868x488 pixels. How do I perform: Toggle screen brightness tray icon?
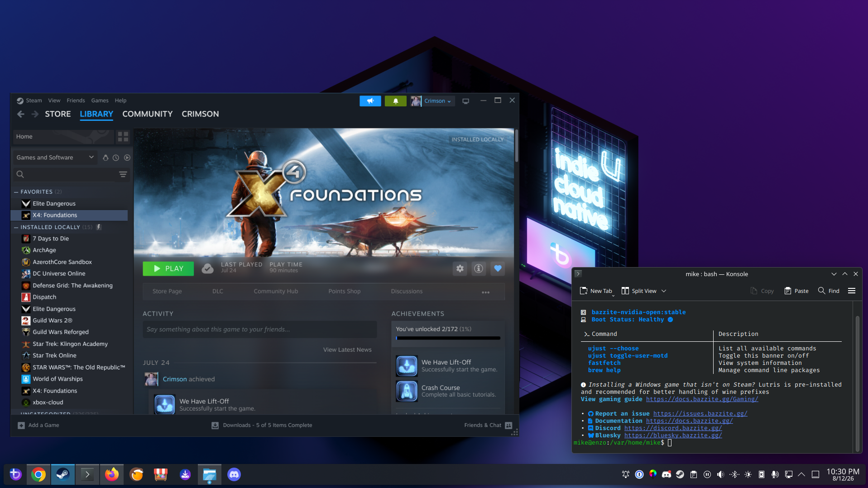point(748,474)
